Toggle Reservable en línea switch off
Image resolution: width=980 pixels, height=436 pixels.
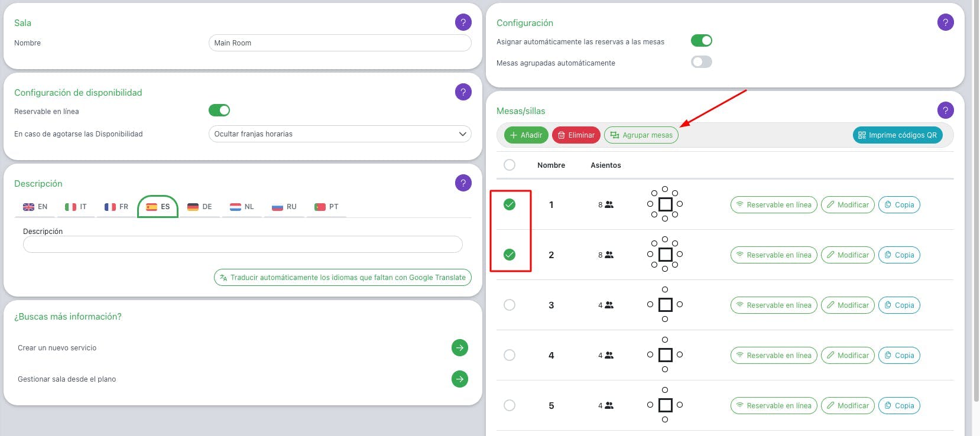[x=219, y=110]
